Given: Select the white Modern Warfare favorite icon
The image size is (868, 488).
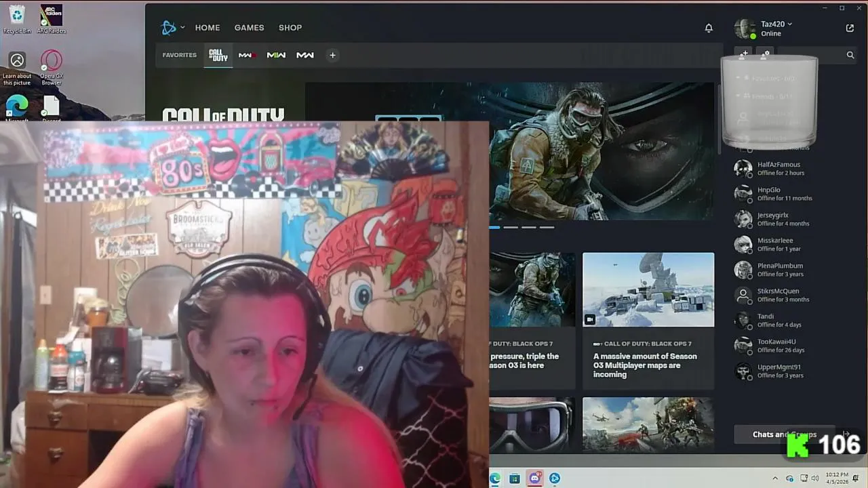Looking at the screenshot, I should 305,55.
